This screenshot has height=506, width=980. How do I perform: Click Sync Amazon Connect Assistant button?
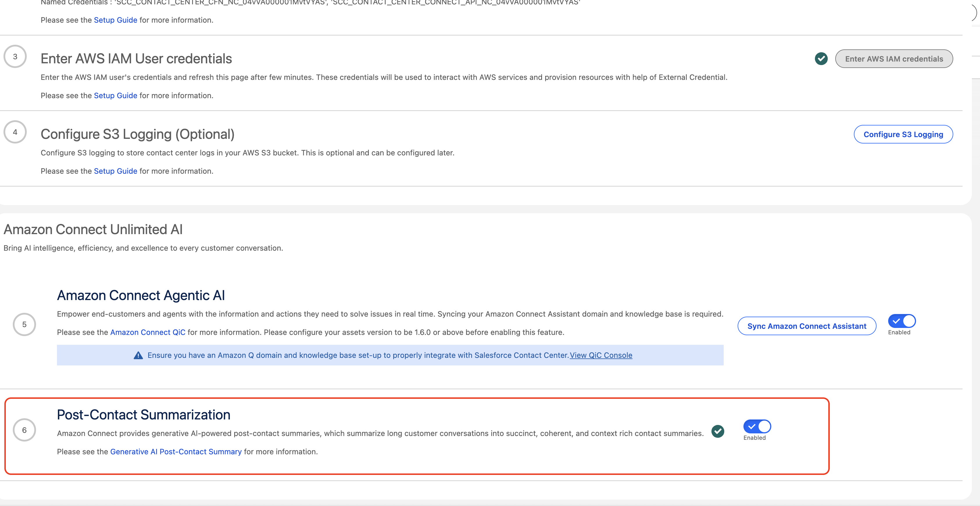coord(806,326)
